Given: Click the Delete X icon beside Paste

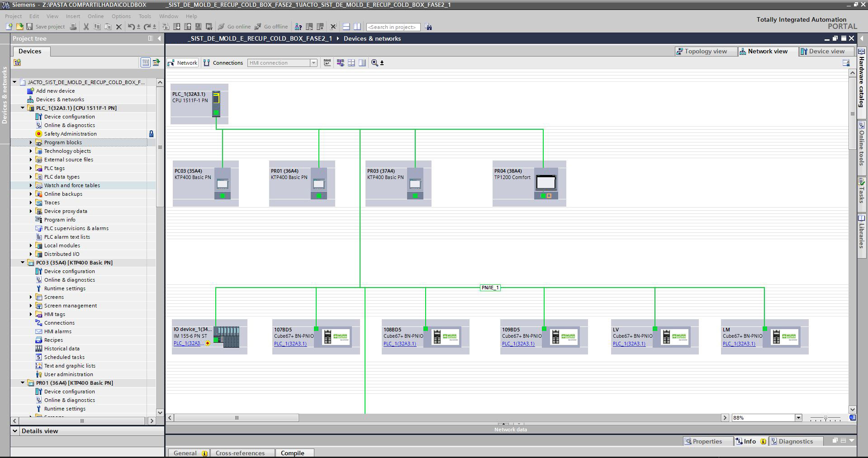Looking at the screenshot, I should point(119,27).
